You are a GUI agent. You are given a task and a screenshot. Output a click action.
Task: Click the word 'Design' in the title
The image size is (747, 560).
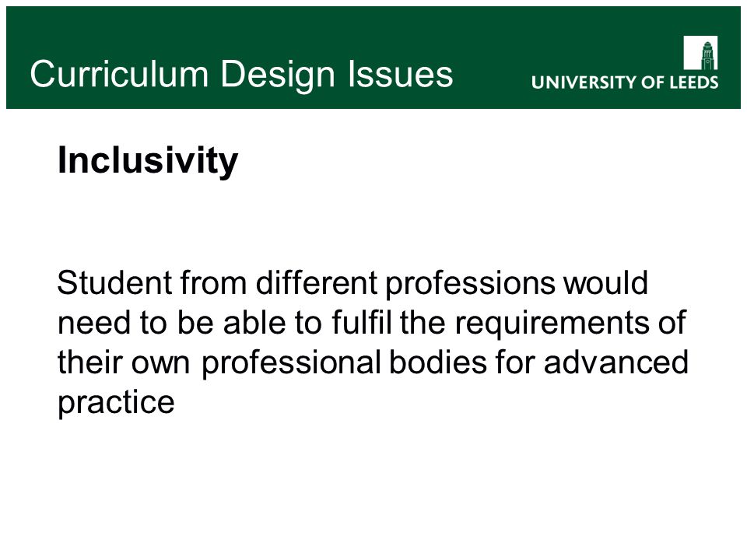(x=278, y=75)
